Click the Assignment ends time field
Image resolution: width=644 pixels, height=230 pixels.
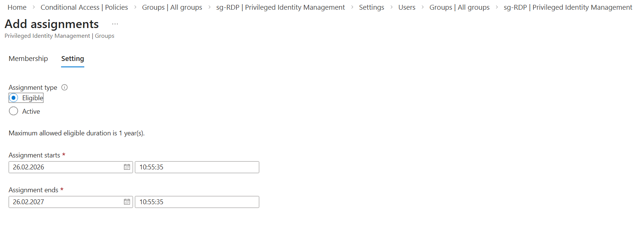197,202
